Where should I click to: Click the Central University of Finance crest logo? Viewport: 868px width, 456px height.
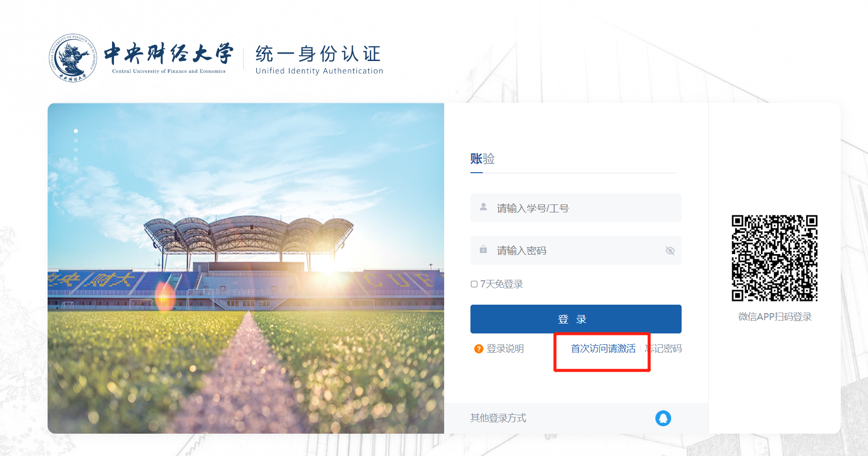(72, 56)
